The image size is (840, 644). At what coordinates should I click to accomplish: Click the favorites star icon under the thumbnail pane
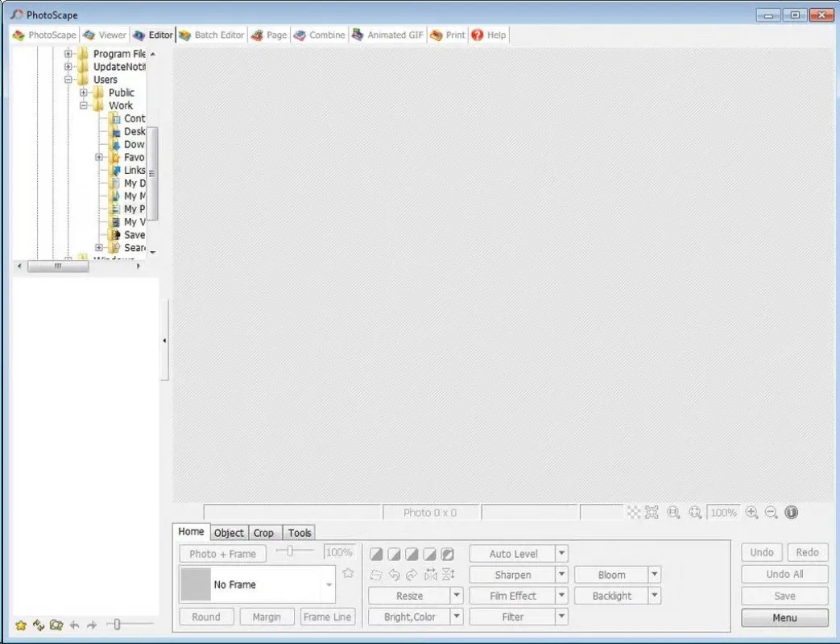click(x=21, y=625)
